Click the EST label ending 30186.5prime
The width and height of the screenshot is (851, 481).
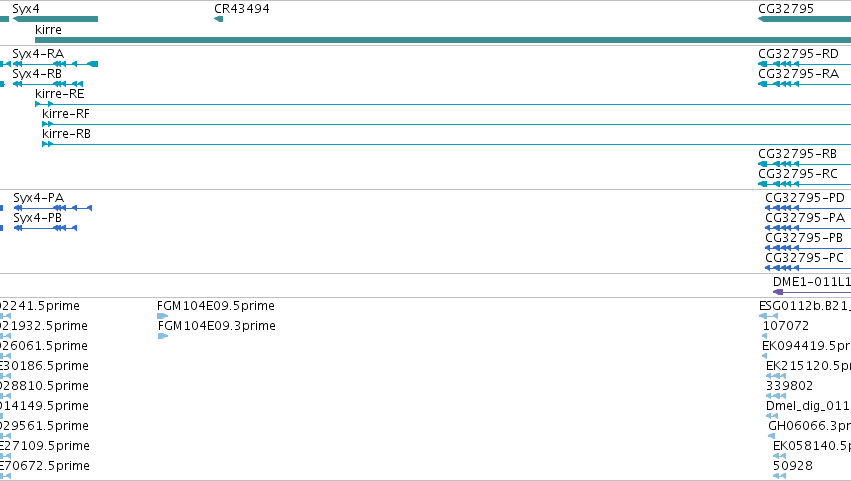(44, 366)
